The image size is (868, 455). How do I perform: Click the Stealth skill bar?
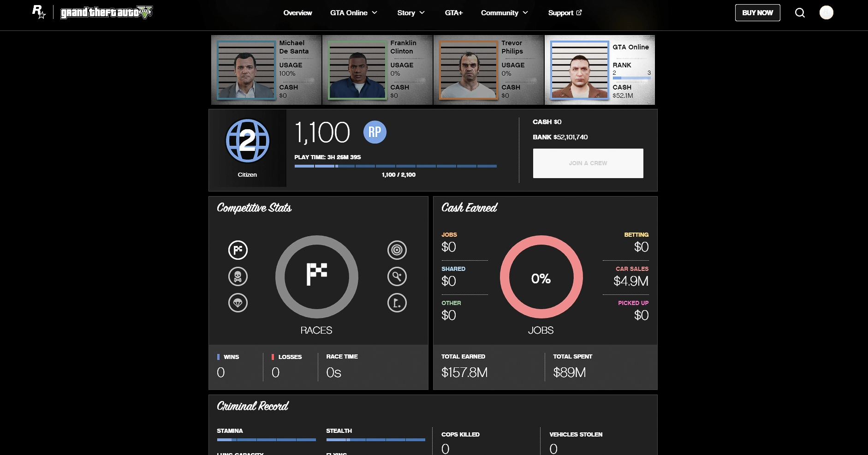click(x=375, y=440)
